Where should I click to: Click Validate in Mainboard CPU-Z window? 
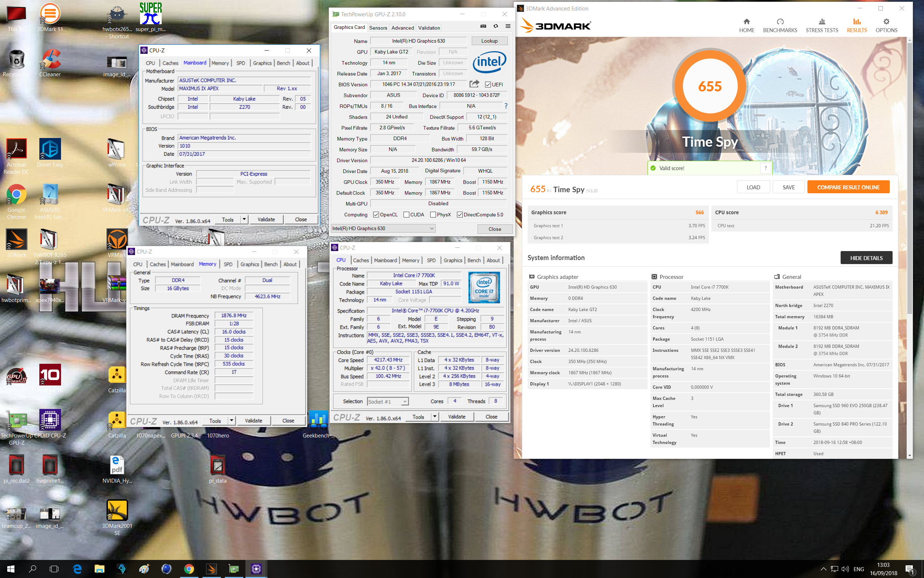click(266, 219)
